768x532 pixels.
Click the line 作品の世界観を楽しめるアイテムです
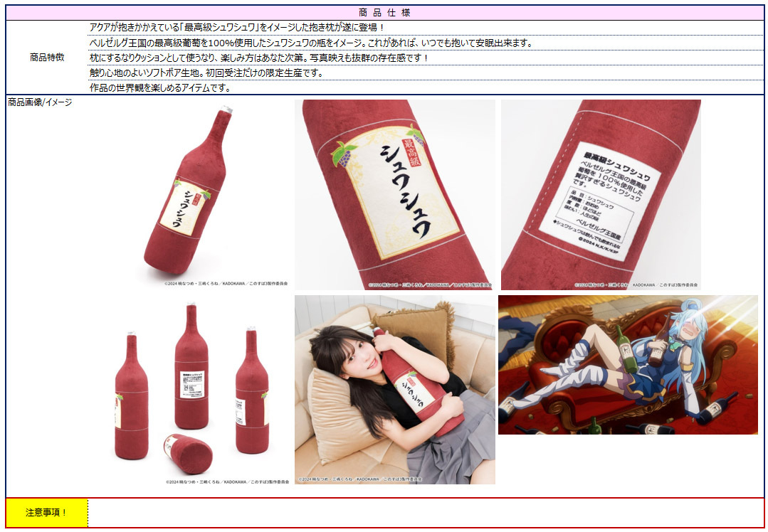pyautogui.click(x=160, y=88)
